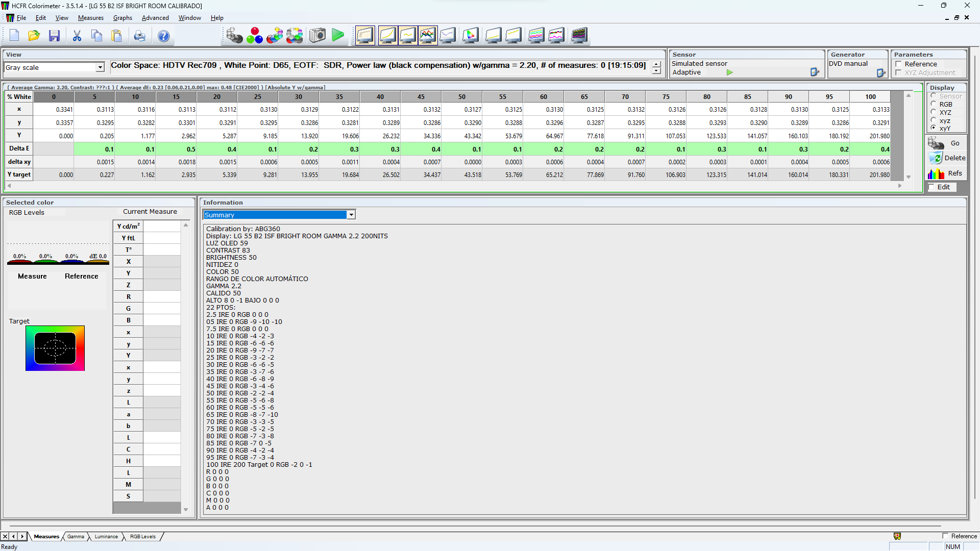980x551 pixels.
Task: Measure the primary colors
Action: click(x=255, y=36)
